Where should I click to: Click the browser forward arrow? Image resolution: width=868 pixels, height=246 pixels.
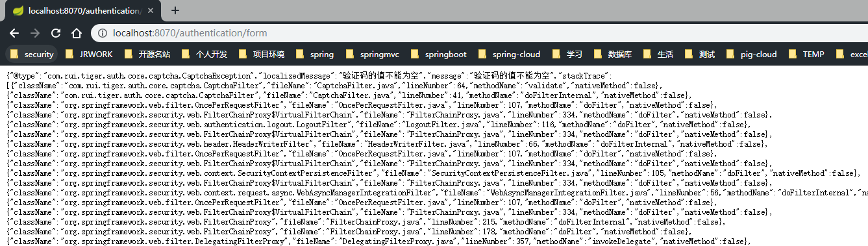pyautogui.click(x=36, y=33)
